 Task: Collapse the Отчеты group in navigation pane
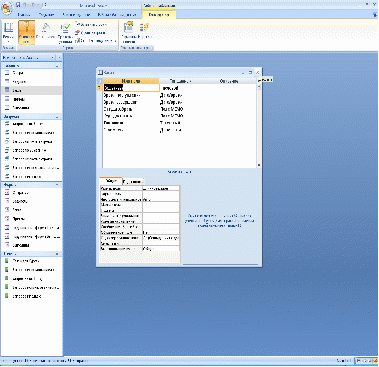coord(57,254)
